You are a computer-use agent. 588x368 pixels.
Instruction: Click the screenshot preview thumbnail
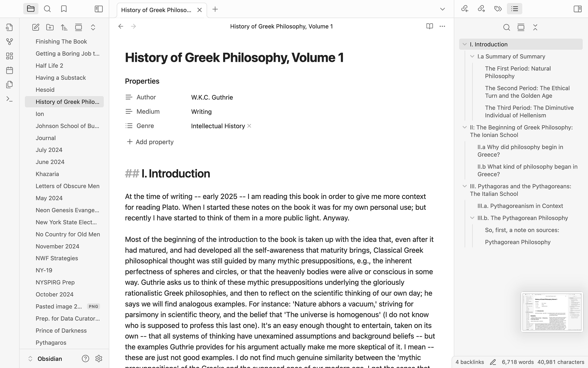point(552,312)
